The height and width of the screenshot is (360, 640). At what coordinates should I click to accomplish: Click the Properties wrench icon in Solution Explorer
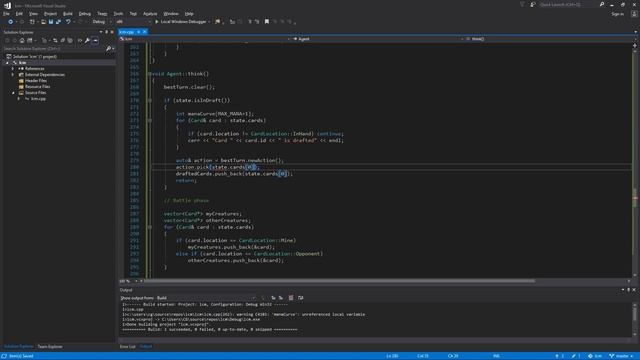click(x=87, y=40)
